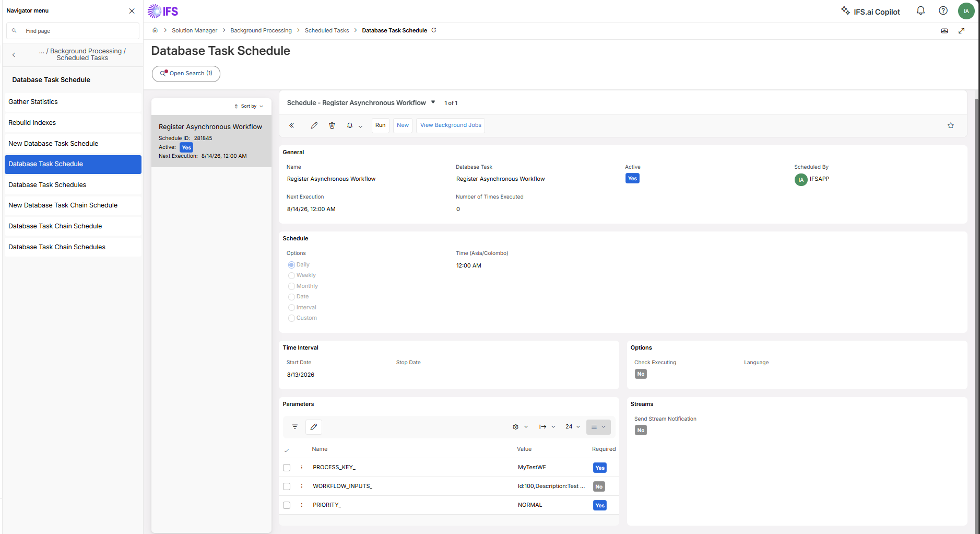This screenshot has height=534, width=980.
Task: Close the Navigator menu
Action: [x=132, y=11]
